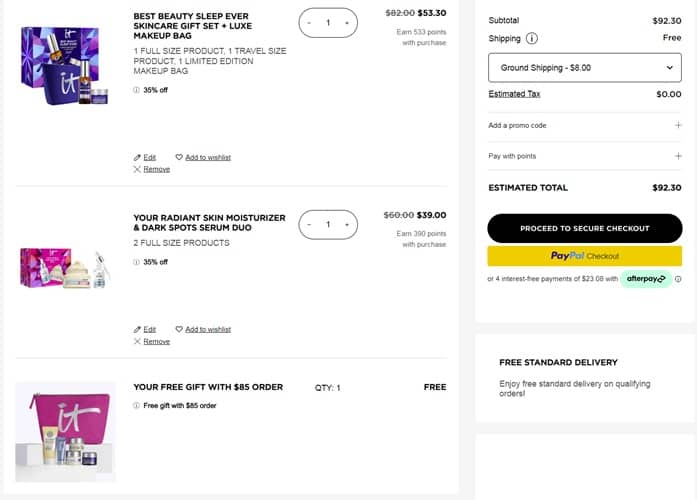
Task: Decrease quantity of Radiant Skin duo
Action: [x=309, y=225]
